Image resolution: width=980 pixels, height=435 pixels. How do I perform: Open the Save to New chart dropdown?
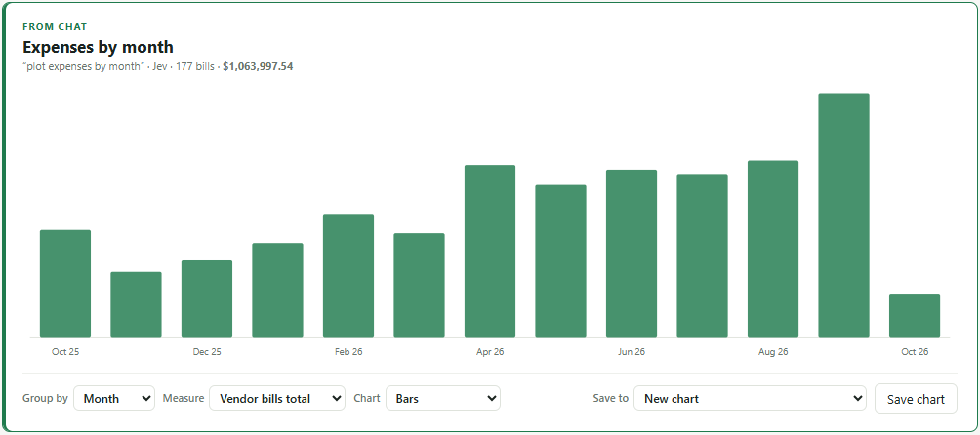click(x=750, y=398)
